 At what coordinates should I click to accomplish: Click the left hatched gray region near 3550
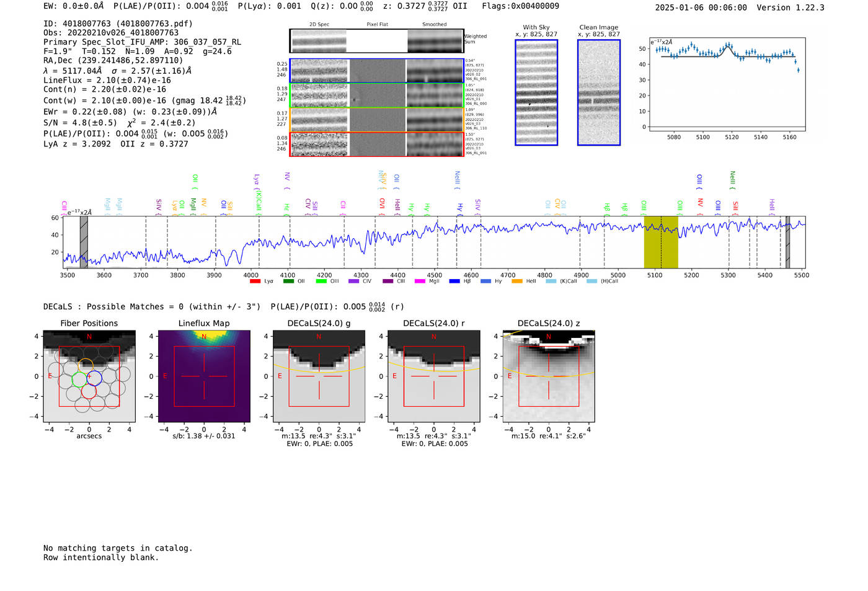point(84,242)
